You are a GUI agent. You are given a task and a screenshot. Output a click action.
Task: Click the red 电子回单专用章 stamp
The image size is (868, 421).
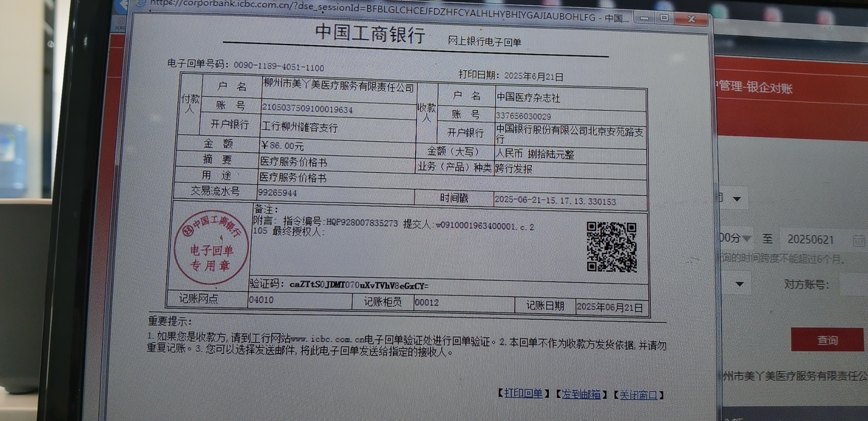[x=211, y=247]
